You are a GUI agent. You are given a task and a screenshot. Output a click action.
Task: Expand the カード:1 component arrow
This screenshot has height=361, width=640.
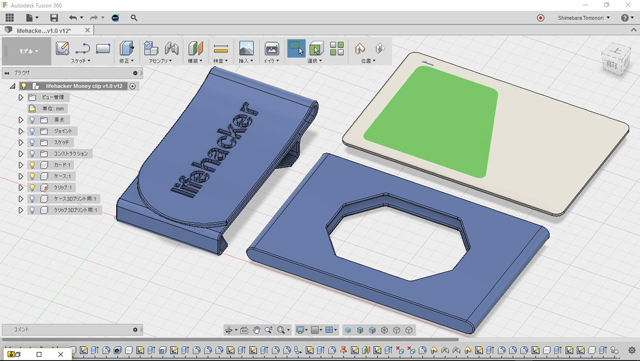(x=21, y=165)
